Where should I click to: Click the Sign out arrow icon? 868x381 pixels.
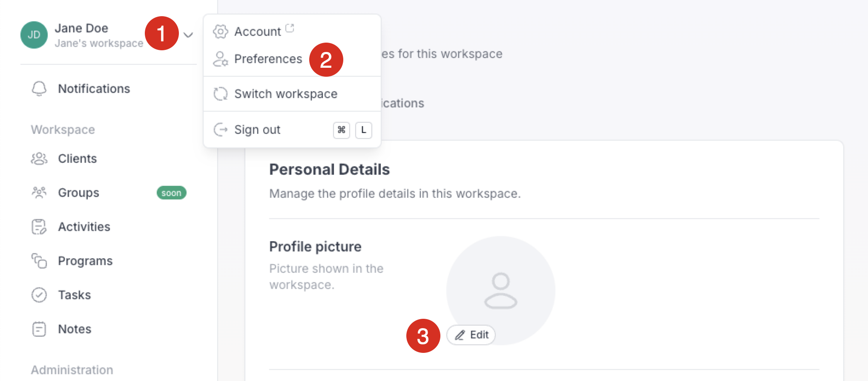pos(221,130)
